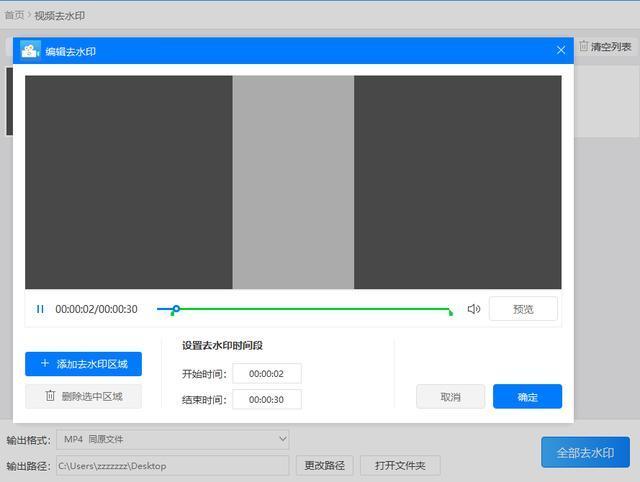Close the 编辑去水印 dialog

[x=561, y=50]
